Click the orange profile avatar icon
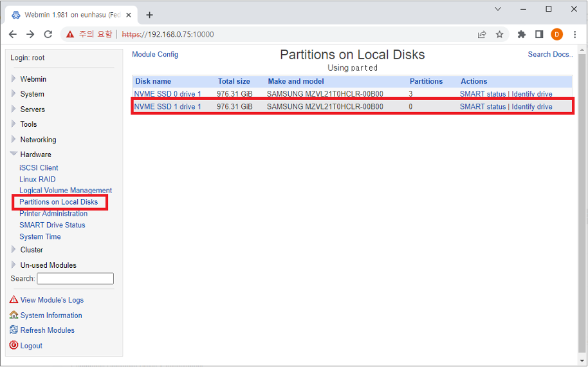The height and width of the screenshot is (367, 588). click(556, 35)
